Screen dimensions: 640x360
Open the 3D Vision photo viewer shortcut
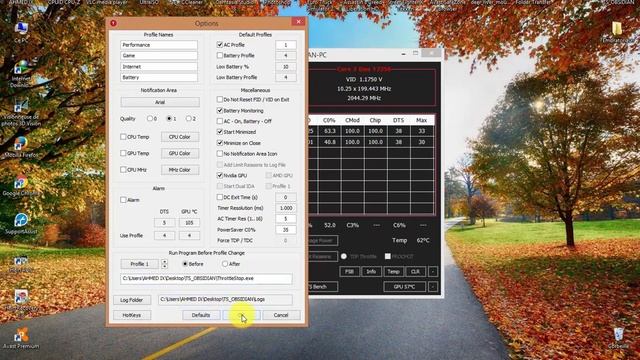click(20, 112)
